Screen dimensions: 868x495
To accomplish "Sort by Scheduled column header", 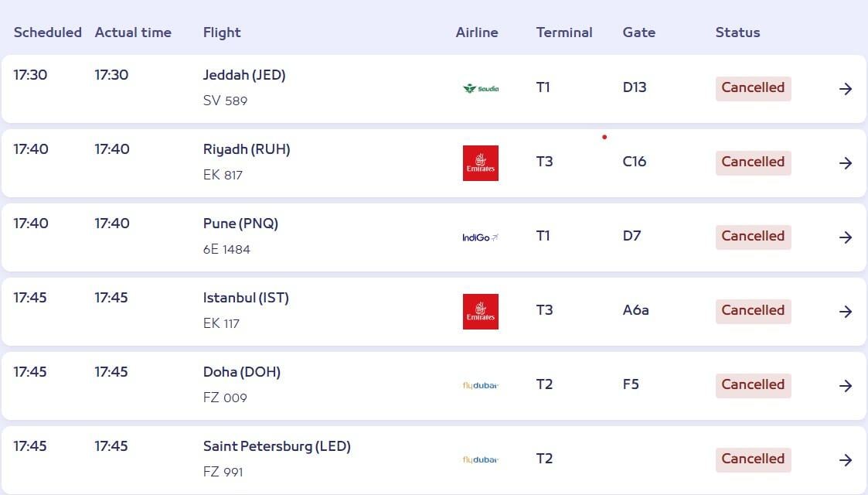I will point(47,32).
